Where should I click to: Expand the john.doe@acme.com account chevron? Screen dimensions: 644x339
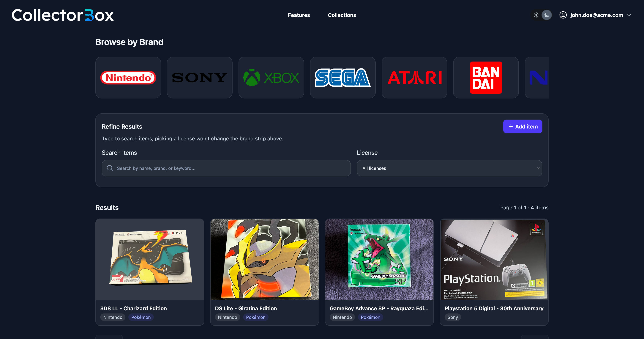pyautogui.click(x=629, y=15)
